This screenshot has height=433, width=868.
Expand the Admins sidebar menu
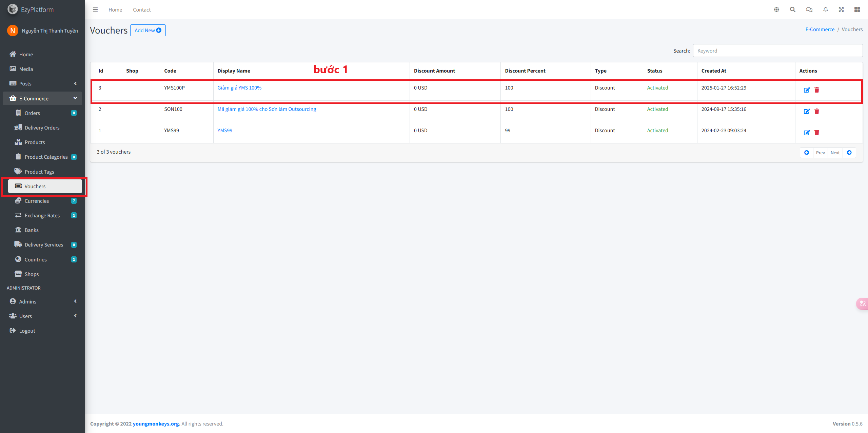[42, 301]
